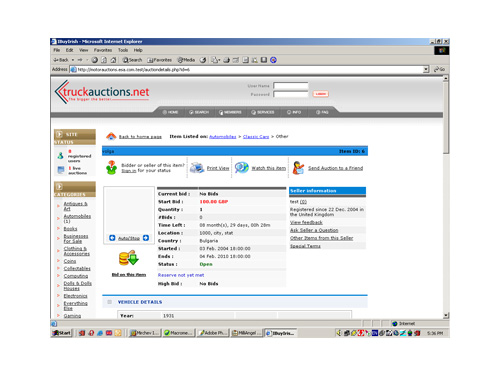The width and height of the screenshot is (500, 375).
Task: Open the View menu
Action: [83, 50]
